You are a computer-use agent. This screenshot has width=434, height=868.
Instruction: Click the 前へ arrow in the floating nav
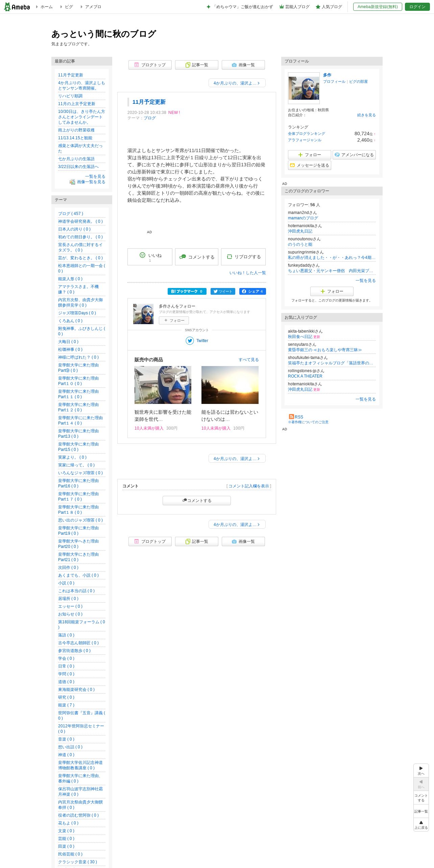click(421, 784)
